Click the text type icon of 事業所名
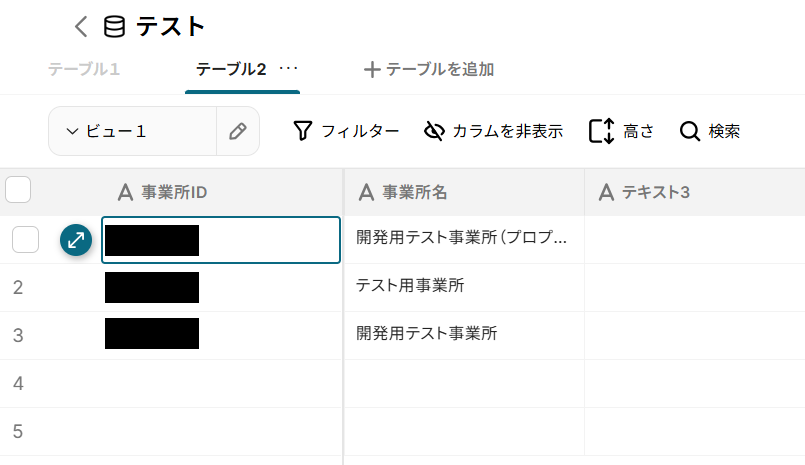 (x=366, y=192)
